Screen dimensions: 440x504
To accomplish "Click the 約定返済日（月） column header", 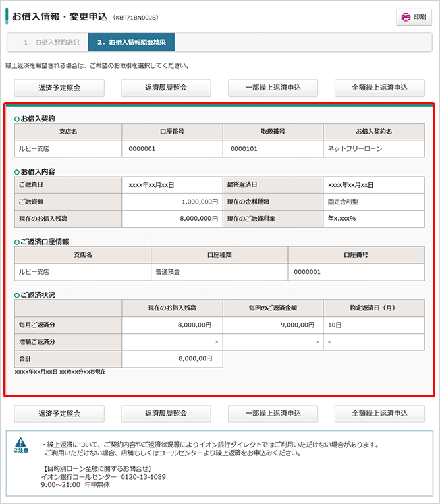I will coord(373,308).
